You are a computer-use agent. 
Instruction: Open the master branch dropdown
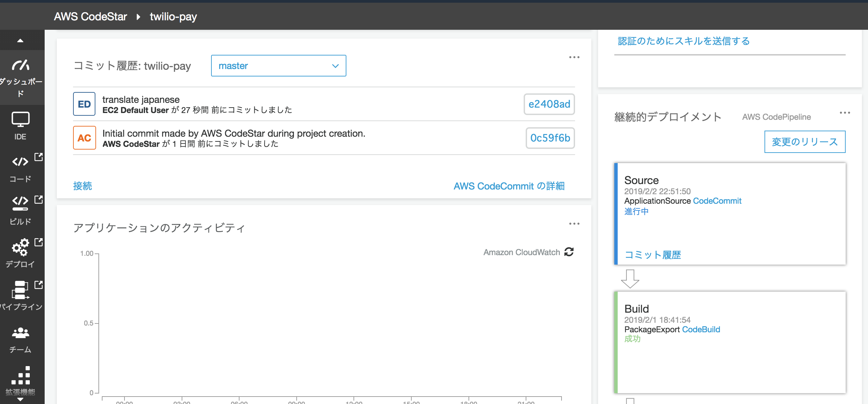278,66
